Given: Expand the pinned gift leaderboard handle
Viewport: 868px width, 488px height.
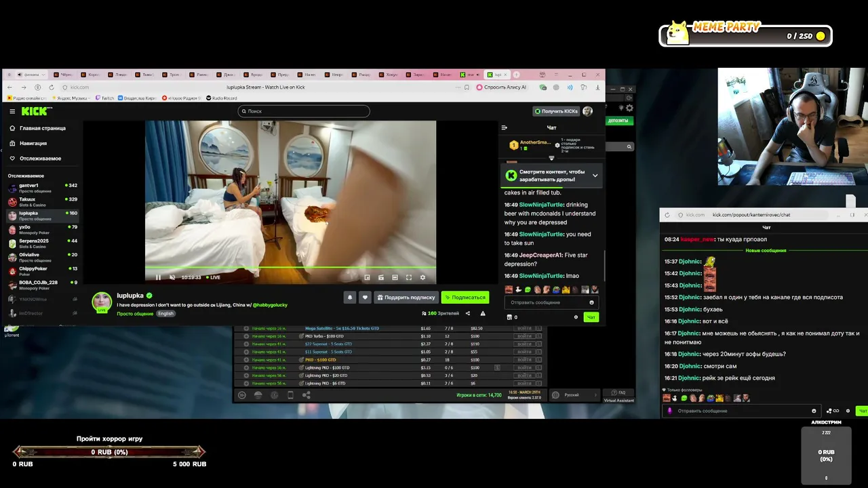Looking at the screenshot, I should point(551,158).
